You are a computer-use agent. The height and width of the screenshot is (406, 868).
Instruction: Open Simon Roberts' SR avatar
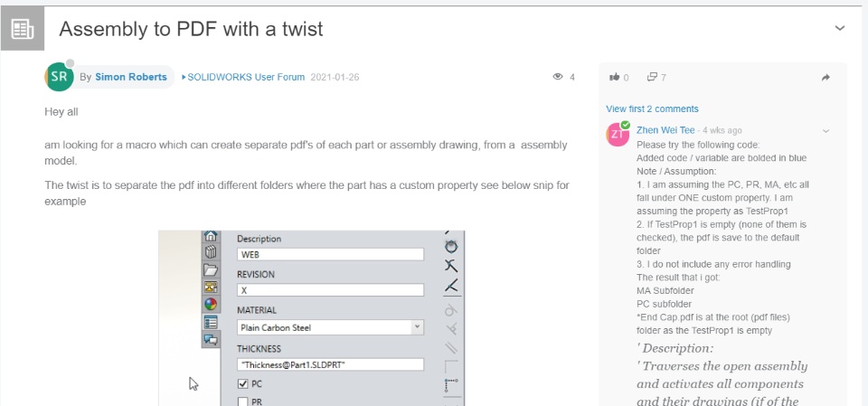click(59, 77)
